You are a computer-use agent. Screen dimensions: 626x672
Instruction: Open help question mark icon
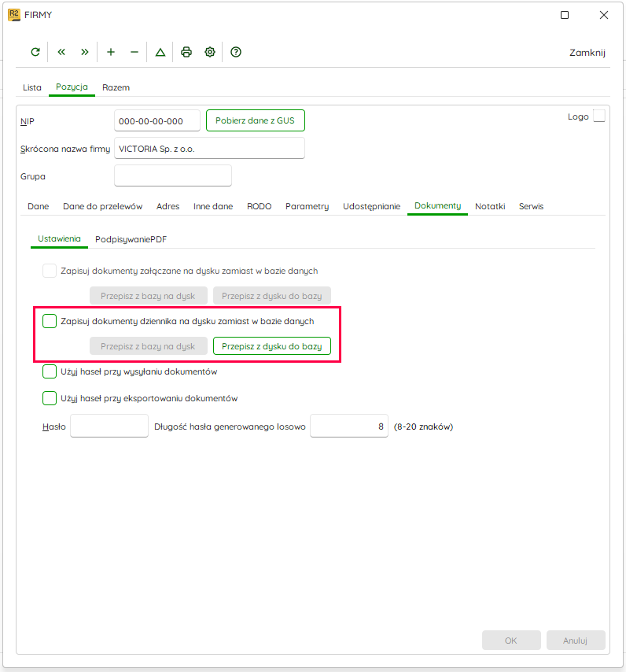point(236,52)
